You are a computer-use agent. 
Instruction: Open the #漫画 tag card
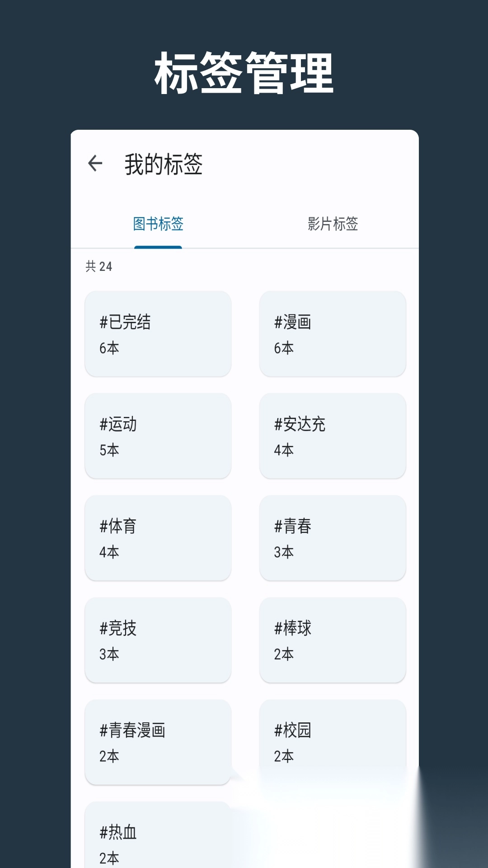tap(332, 334)
